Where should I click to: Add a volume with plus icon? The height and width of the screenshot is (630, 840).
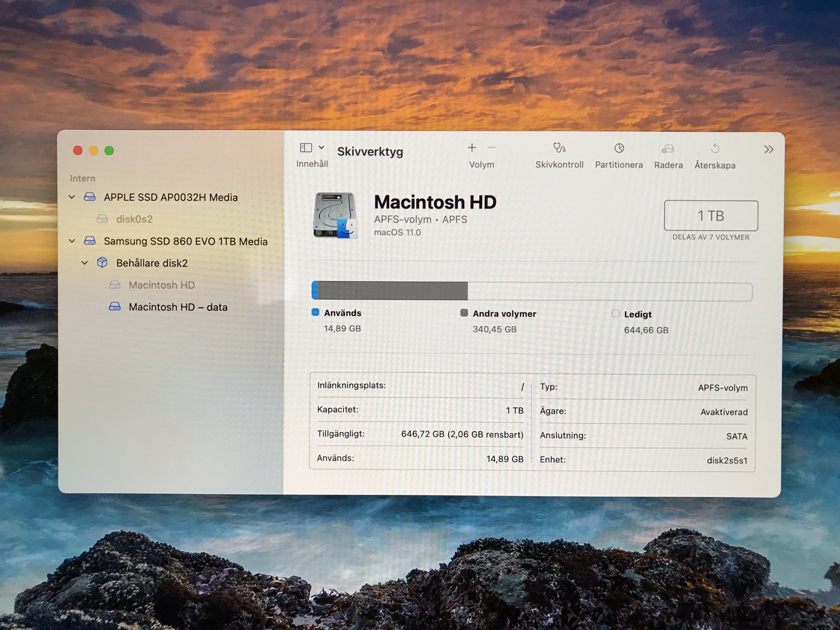472,148
